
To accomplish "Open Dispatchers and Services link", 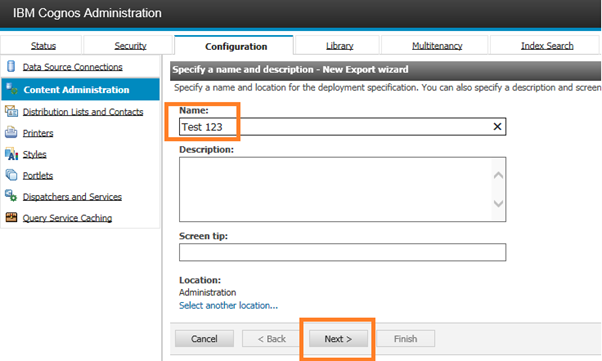I will [x=72, y=197].
